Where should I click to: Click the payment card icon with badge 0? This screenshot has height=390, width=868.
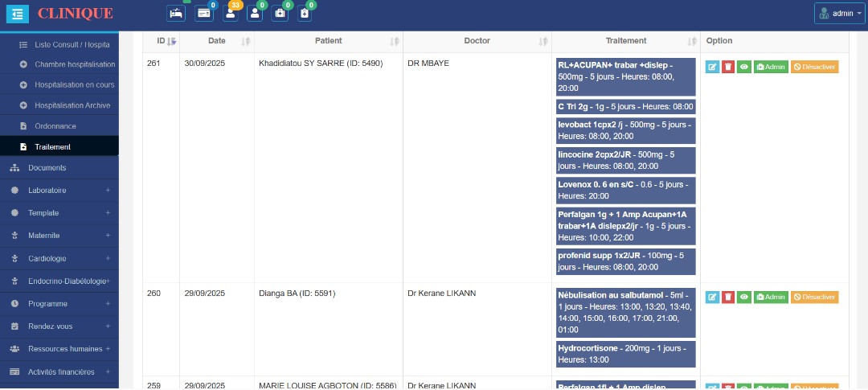coord(204,13)
